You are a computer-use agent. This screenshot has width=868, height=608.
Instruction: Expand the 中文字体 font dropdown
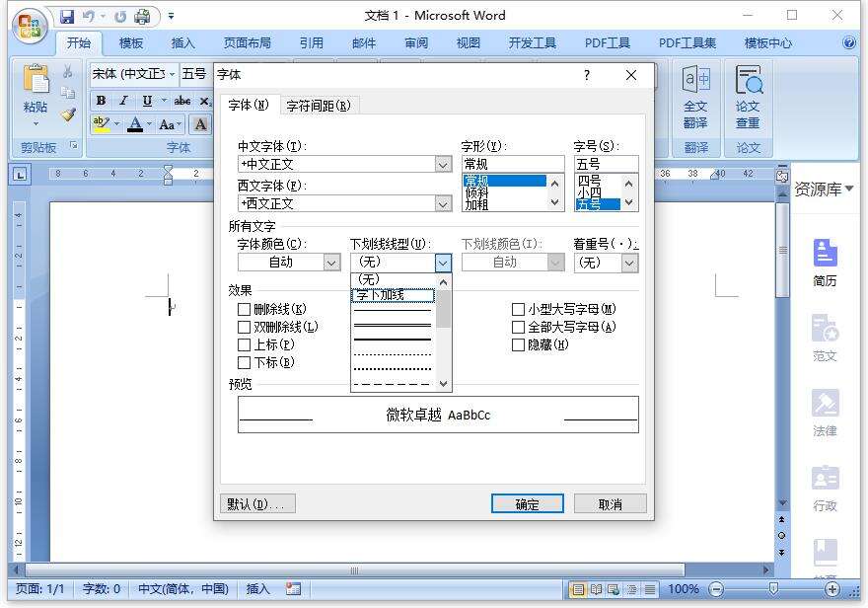tap(443, 165)
